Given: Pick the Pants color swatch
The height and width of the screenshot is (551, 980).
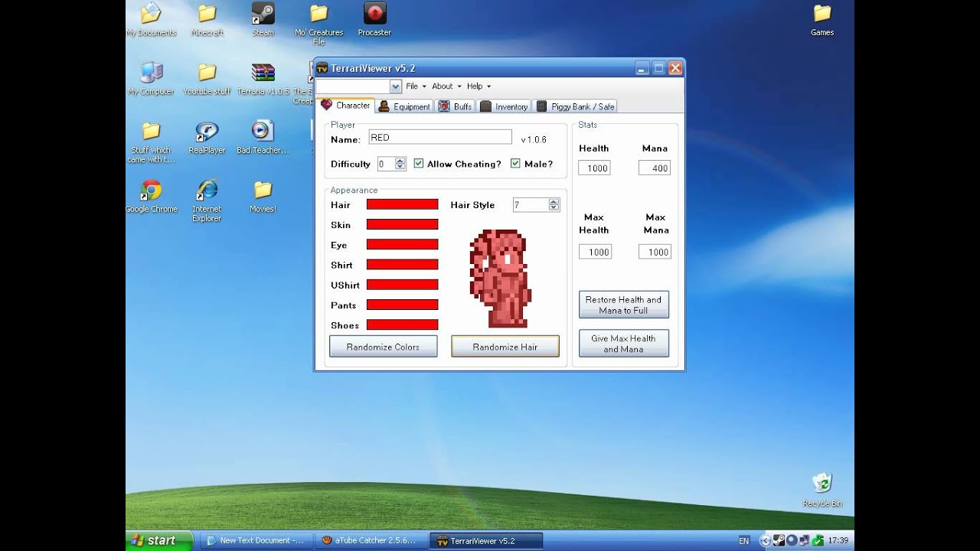Looking at the screenshot, I should pos(402,305).
